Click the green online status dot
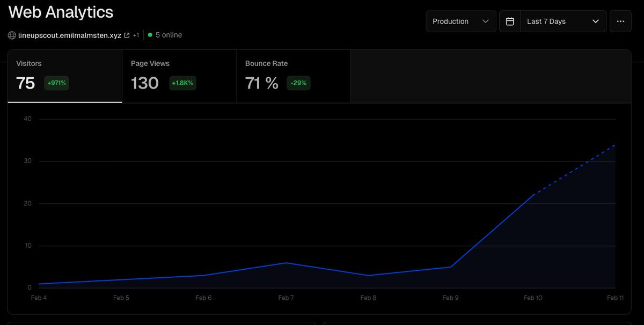 tap(150, 35)
